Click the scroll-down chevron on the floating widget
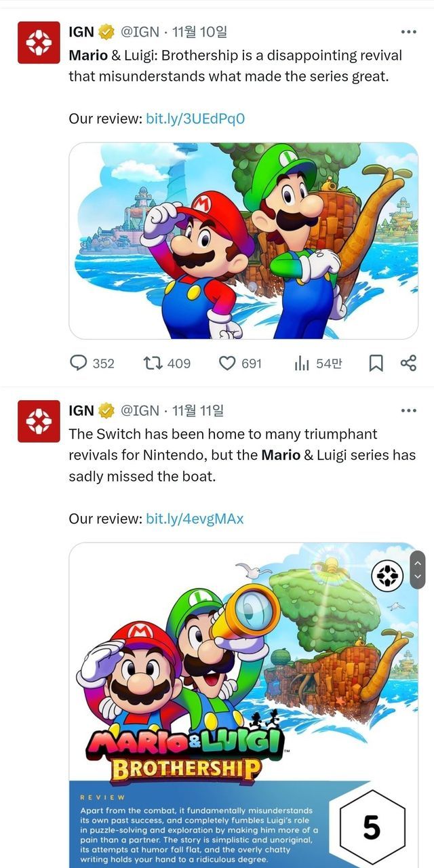The width and height of the screenshot is (434, 868). coord(418,577)
